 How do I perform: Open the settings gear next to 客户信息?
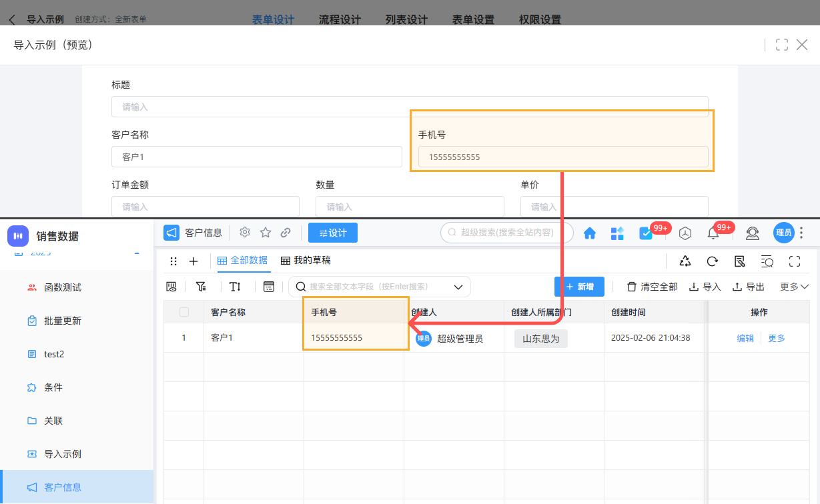coord(244,232)
